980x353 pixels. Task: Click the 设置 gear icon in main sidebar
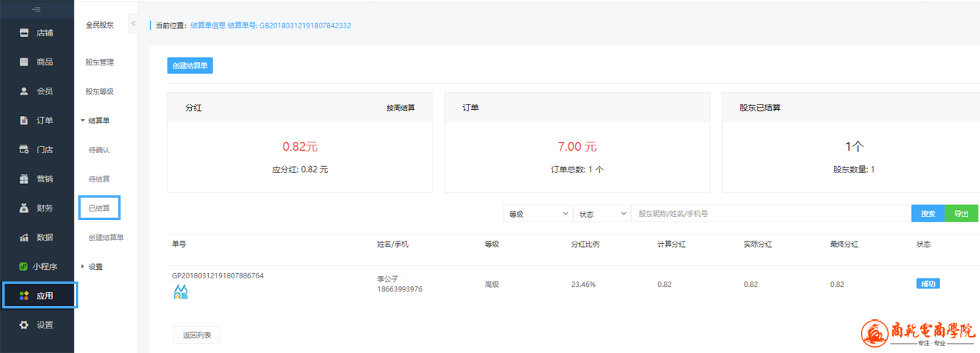coord(24,325)
